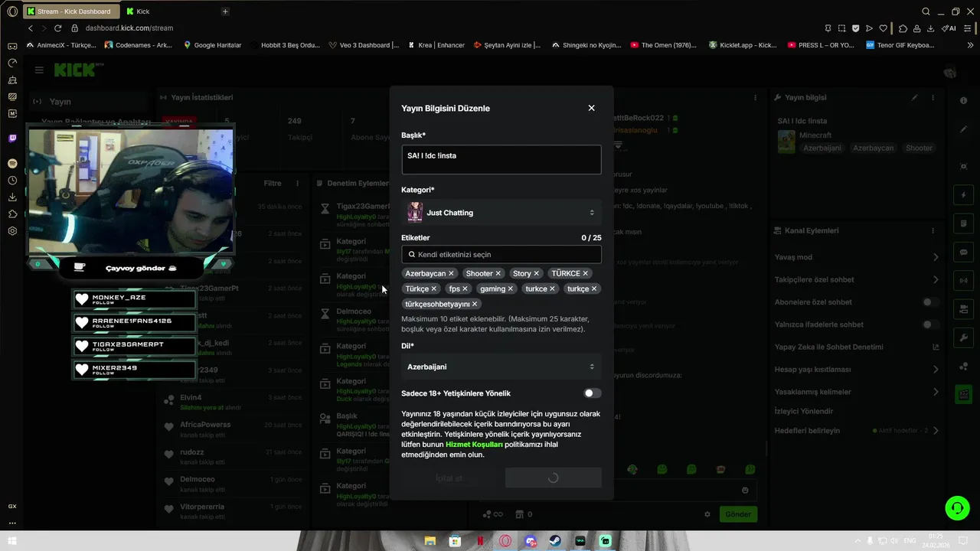Open Opera AI toolbar button
Screen dimensions: 980x551
tap(949, 28)
